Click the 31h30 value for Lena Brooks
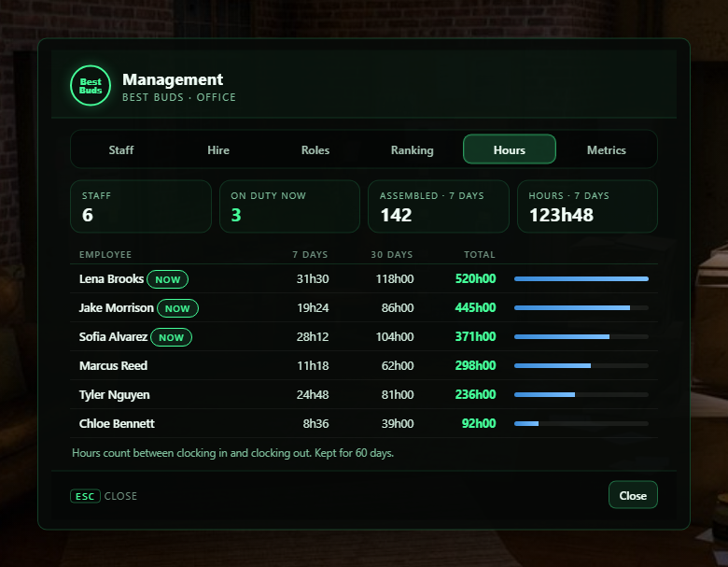The image size is (728, 567). click(x=313, y=279)
